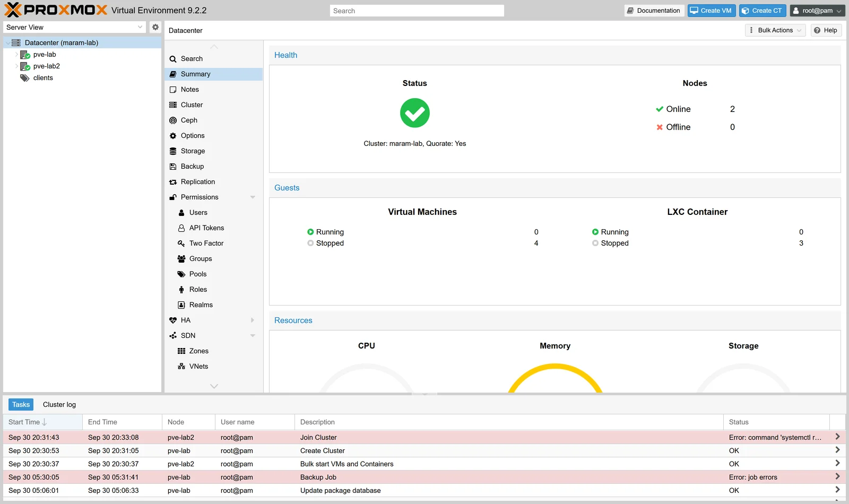The height and width of the screenshot is (504, 849).
Task: Click the sidebar scroll-down chevron
Action: pyautogui.click(x=214, y=386)
